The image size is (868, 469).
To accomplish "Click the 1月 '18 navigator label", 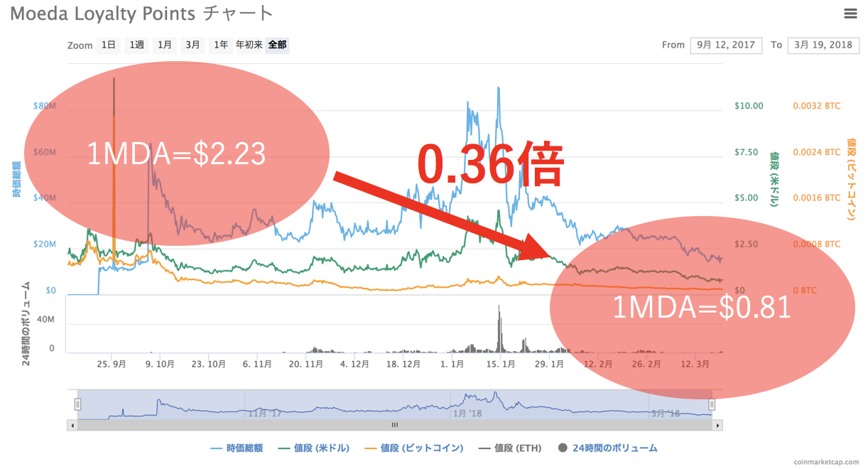I will click(468, 412).
